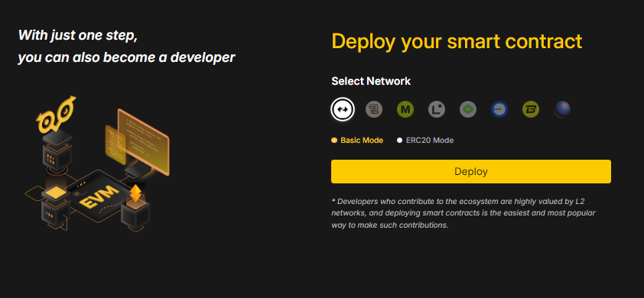The image size is (644, 298).
Task: Pick the green diamond network icon
Action: [468, 109]
